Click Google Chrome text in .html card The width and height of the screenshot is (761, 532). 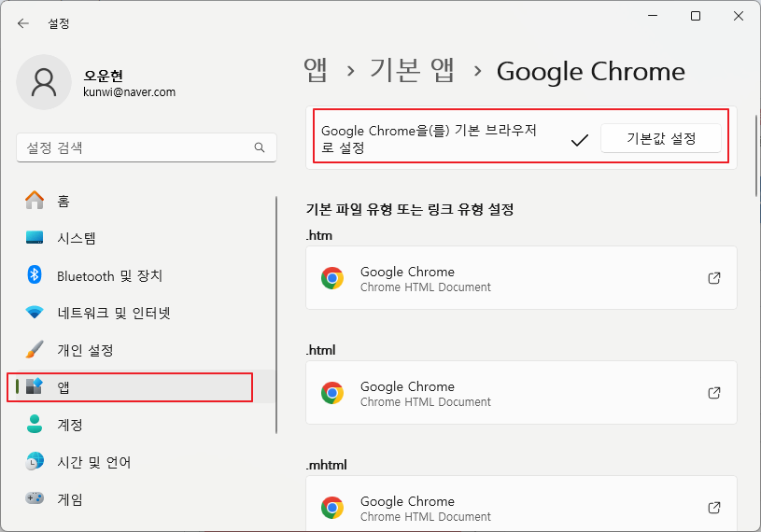click(407, 386)
